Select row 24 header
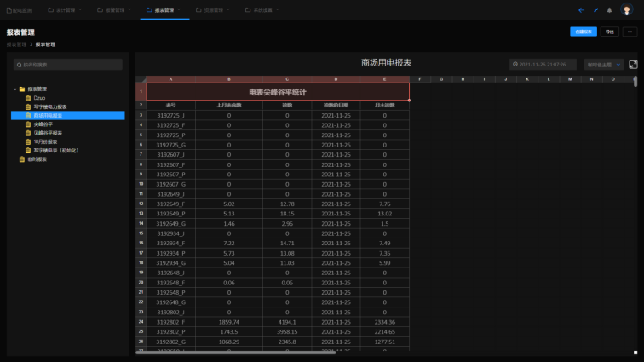This screenshot has height=362, width=644. [141, 322]
